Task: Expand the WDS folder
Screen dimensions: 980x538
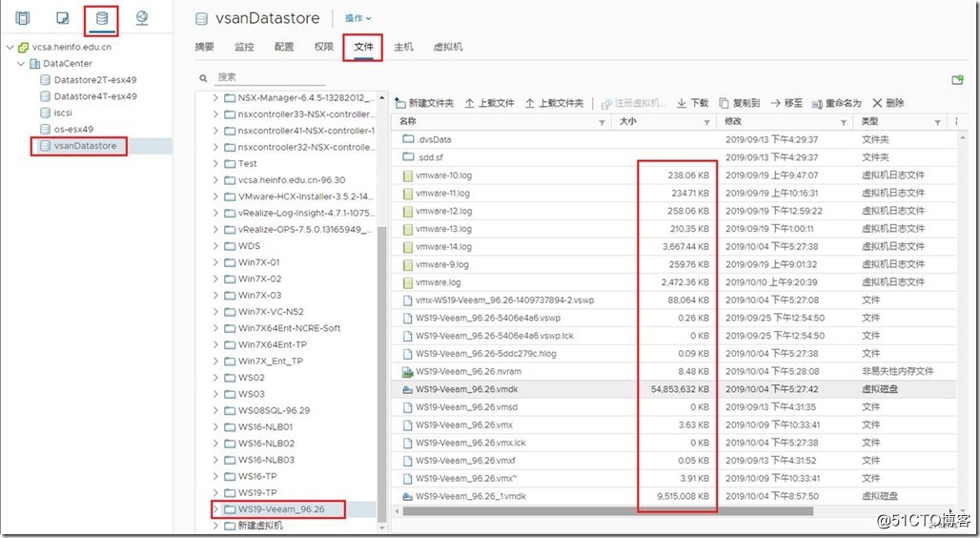Action: point(215,246)
